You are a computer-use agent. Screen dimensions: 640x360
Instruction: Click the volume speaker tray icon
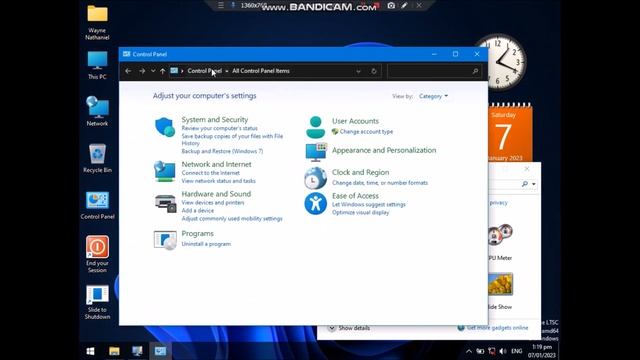pyautogui.click(x=503, y=351)
